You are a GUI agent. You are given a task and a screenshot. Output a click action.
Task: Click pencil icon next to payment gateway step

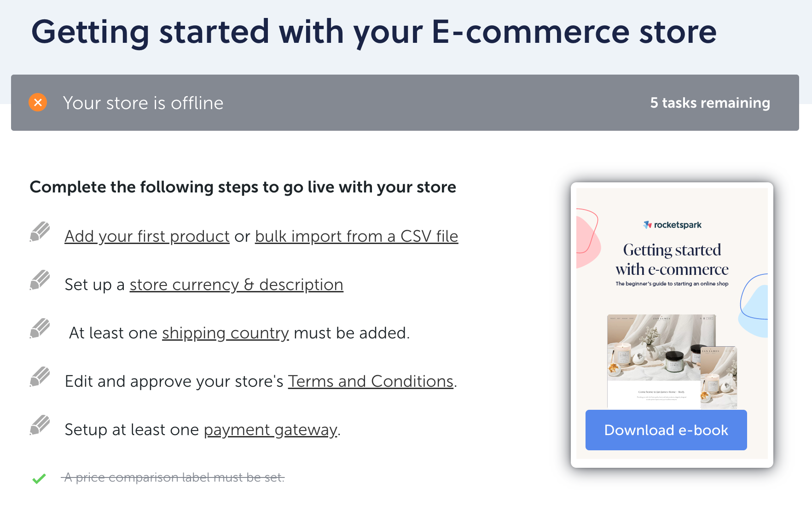(x=40, y=425)
